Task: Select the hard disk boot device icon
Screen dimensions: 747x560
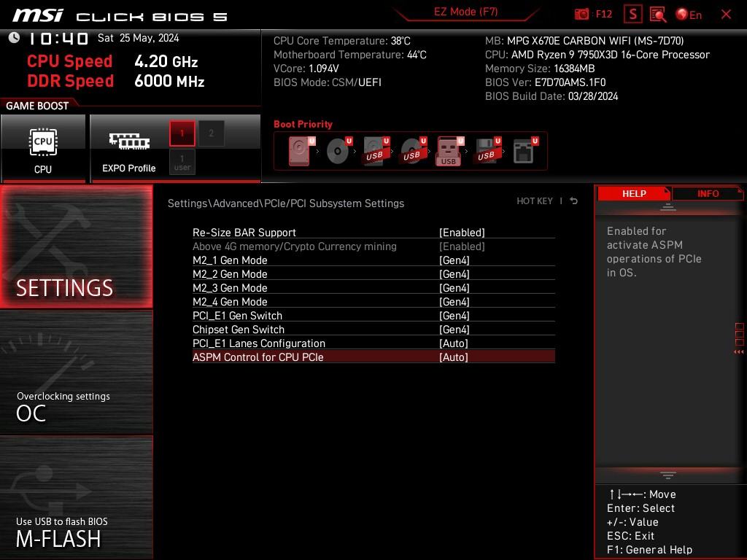Action: (x=301, y=150)
